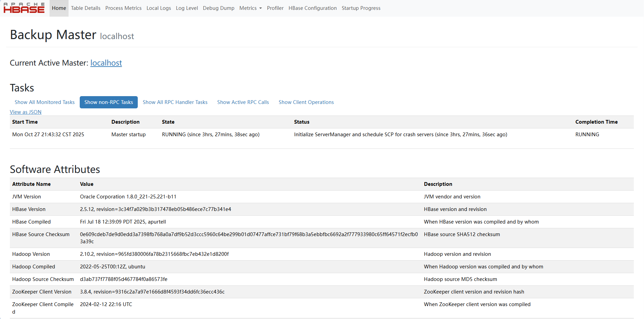The width and height of the screenshot is (644, 319).
Task: Open the Debug Dump page
Action: tap(219, 8)
